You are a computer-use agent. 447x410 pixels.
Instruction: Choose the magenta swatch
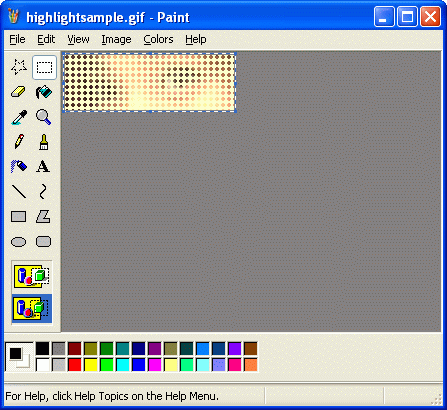pos(155,365)
